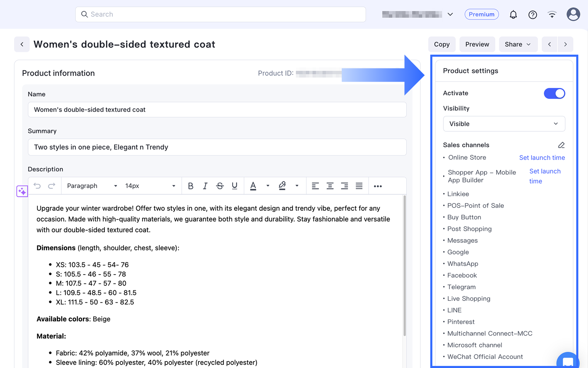This screenshot has height=368, width=588.
Task: Undo the last description edit
Action: [37, 186]
